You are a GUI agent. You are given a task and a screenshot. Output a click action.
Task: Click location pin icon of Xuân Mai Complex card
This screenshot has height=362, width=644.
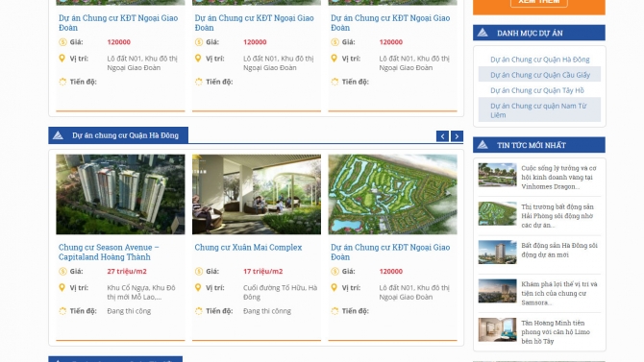(x=198, y=288)
